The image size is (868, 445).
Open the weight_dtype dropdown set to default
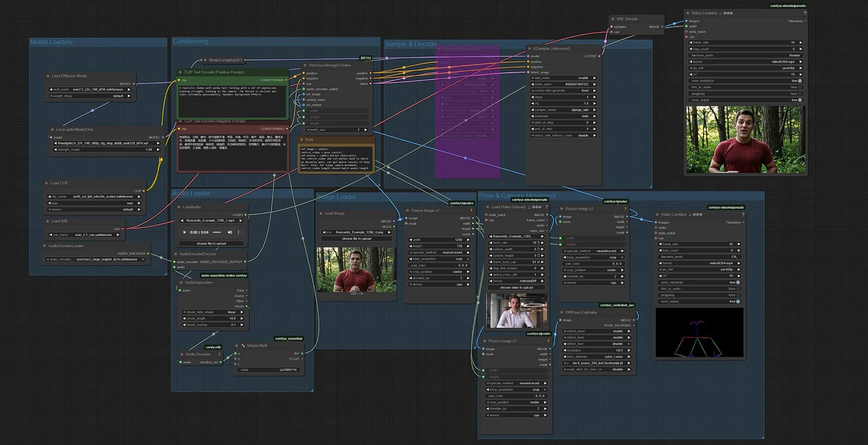coord(90,96)
